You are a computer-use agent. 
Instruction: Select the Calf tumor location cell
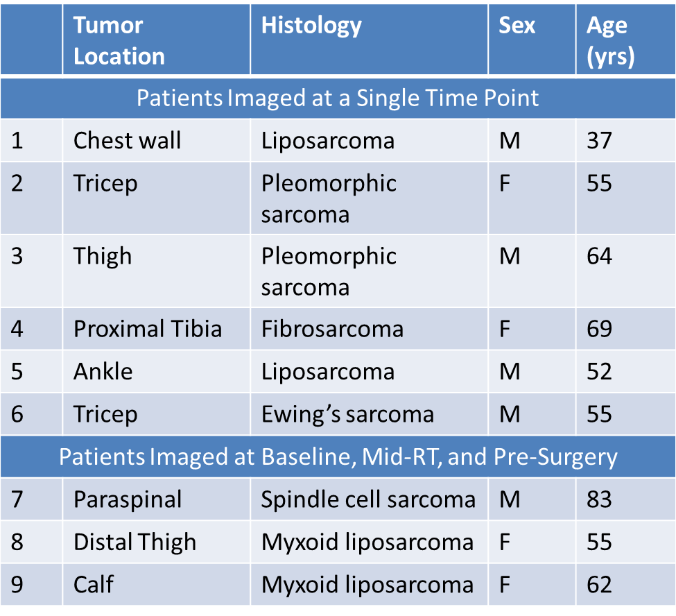(94, 584)
